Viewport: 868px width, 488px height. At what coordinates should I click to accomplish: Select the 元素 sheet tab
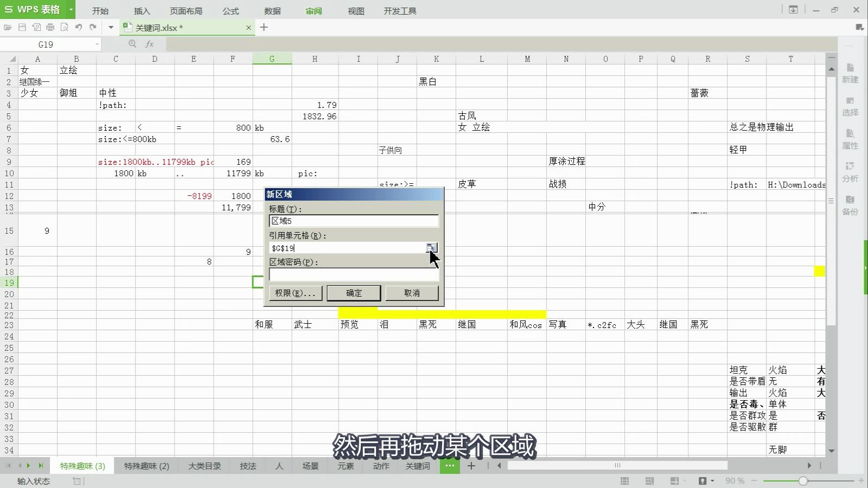[346, 466]
